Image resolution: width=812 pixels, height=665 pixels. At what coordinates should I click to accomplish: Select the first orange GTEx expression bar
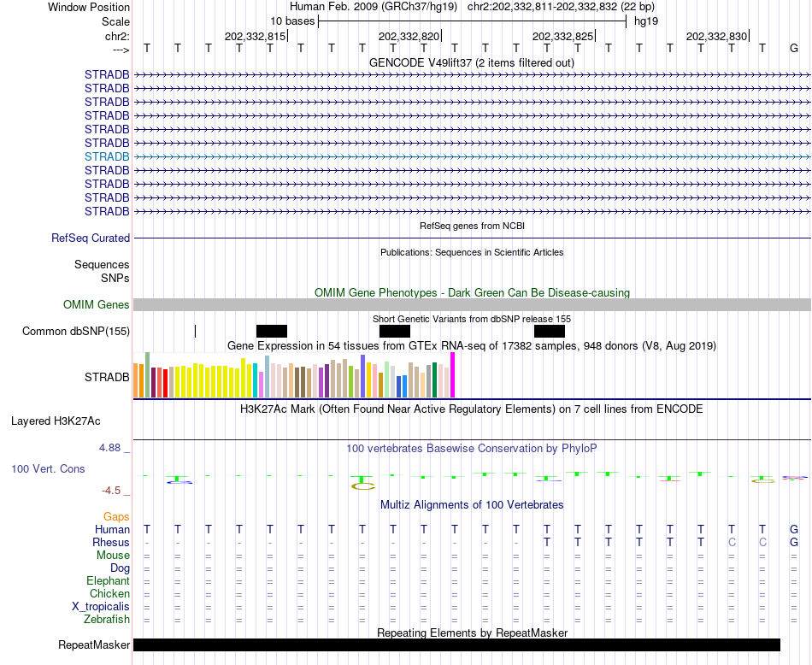pyautogui.click(x=136, y=380)
